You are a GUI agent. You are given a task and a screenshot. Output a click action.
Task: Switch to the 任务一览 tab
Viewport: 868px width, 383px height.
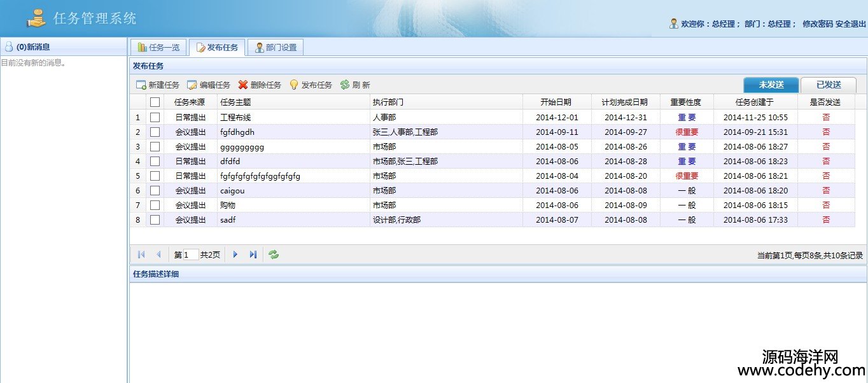point(159,48)
